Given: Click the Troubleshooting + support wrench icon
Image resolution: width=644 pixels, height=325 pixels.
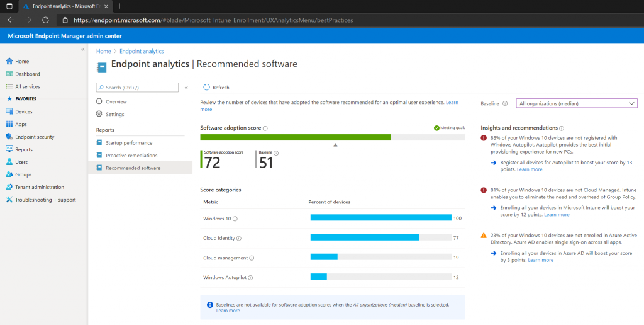Looking at the screenshot, I should [9, 200].
